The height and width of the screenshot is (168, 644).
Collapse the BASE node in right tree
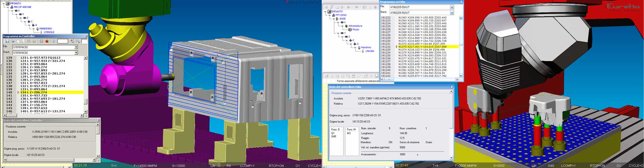coord(334,19)
